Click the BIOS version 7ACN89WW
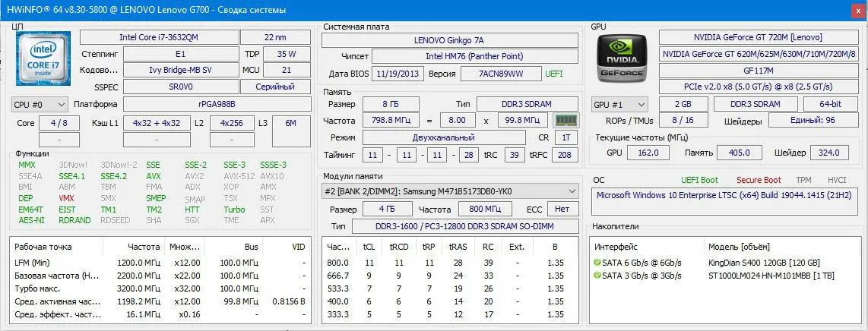The width and height of the screenshot is (868, 331). (x=501, y=74)
